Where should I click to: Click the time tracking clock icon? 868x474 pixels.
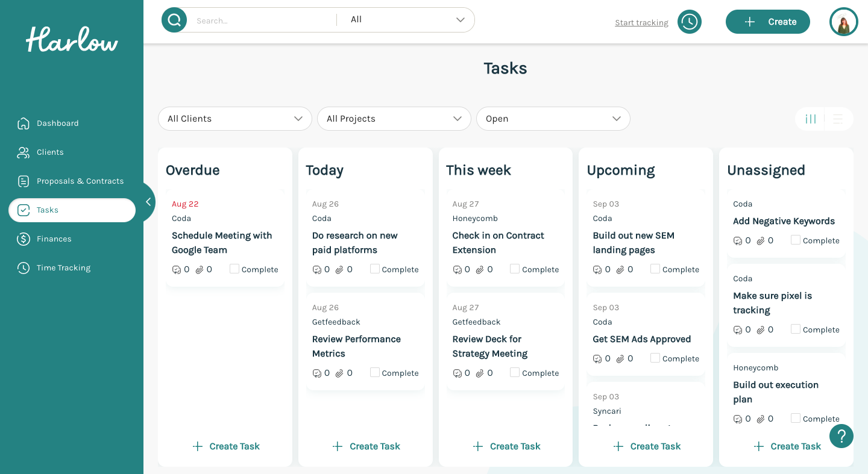[x=689, y=21]
